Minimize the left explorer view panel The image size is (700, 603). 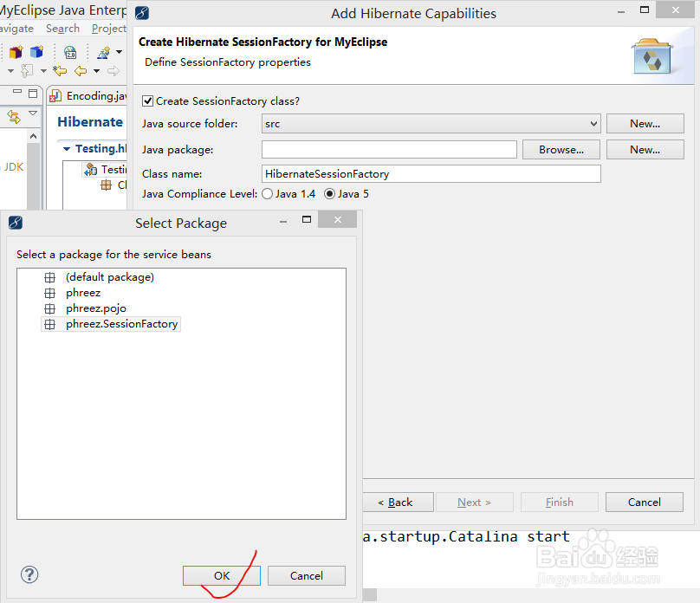click(17, 92)
